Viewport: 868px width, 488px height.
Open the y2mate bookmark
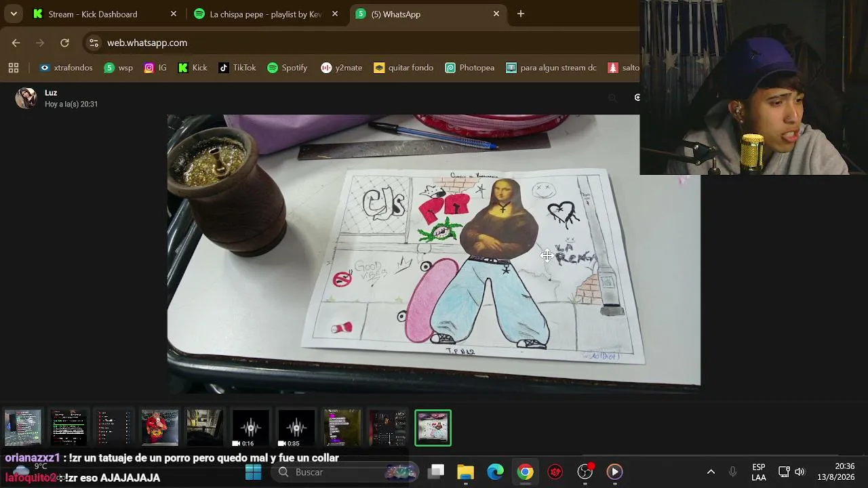(342, 68)
